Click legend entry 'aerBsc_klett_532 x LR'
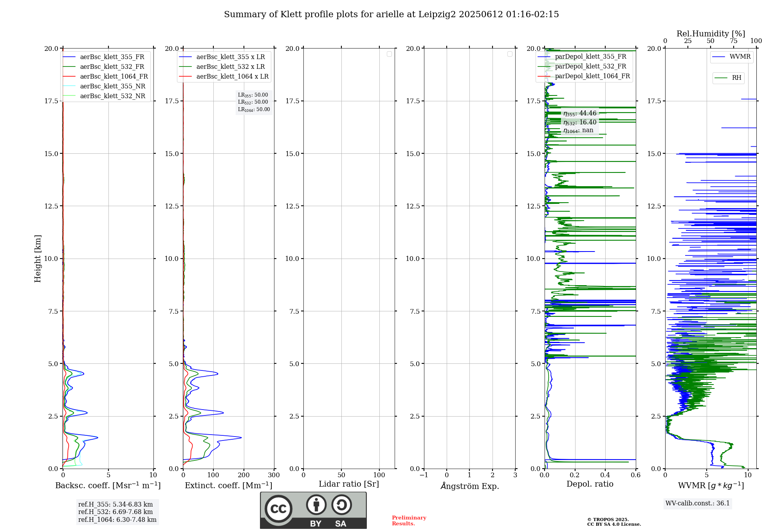Viewport: 783px width, 532px height. (x=231, y=67)
